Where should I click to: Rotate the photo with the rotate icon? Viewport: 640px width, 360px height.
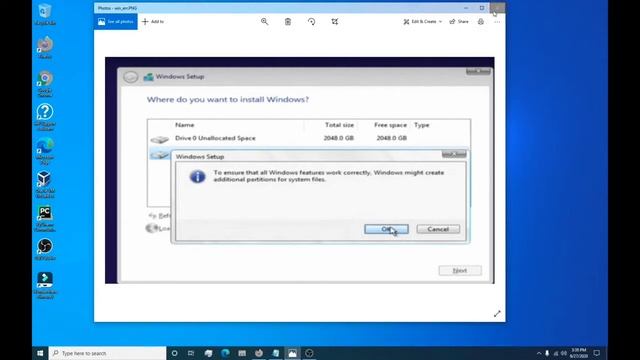(311, 22)
